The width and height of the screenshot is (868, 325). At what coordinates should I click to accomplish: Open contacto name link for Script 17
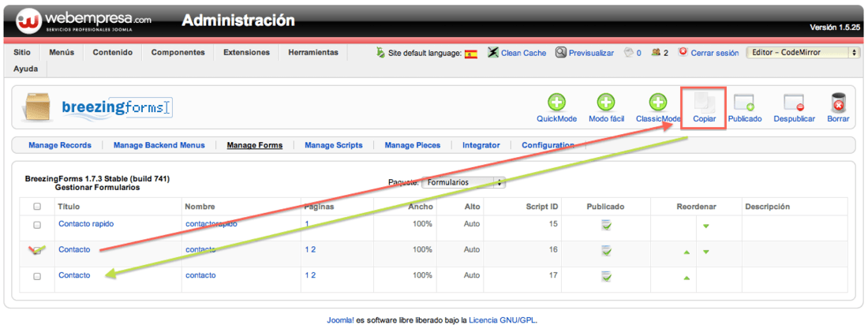200,275
